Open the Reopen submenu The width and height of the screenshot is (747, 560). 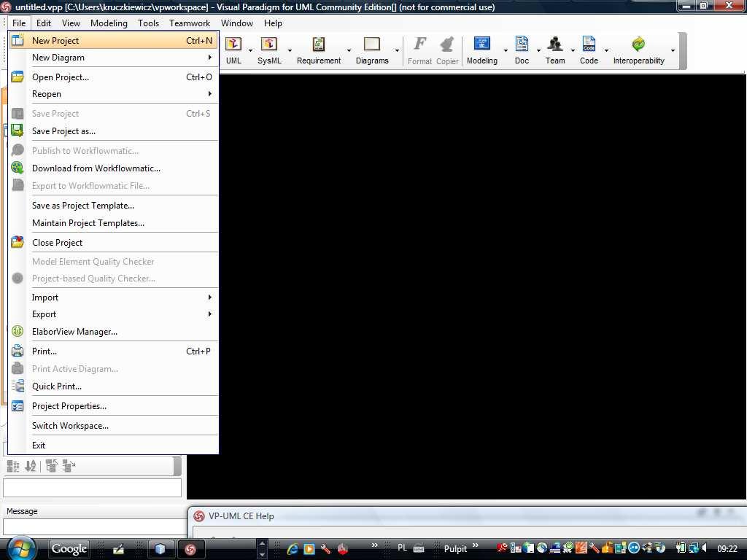tap(113, 94)
